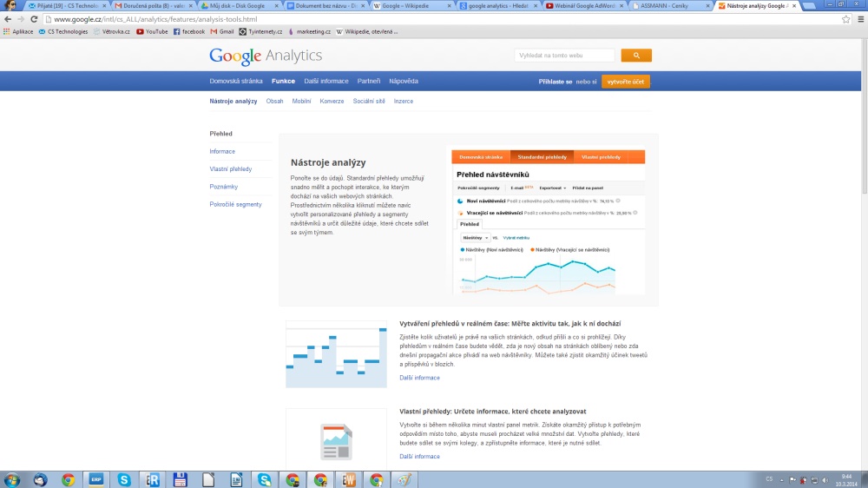Switch to the Dokument bez názvu tab

[325, 5]
